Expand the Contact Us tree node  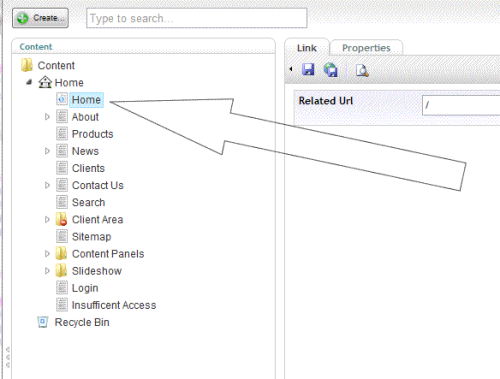[47, 185]
